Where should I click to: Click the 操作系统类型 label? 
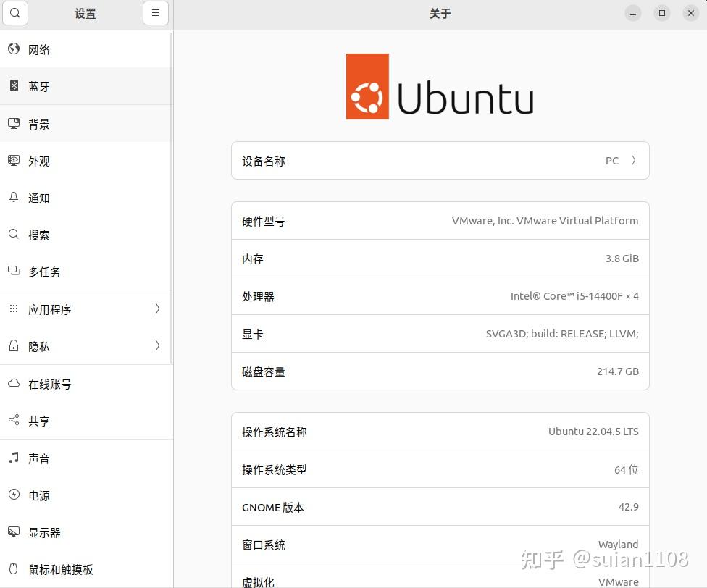point(274,469)
